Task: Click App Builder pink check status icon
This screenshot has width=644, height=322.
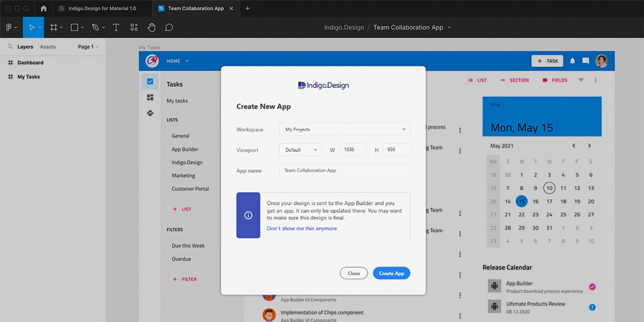Action: tap(592, 287)
